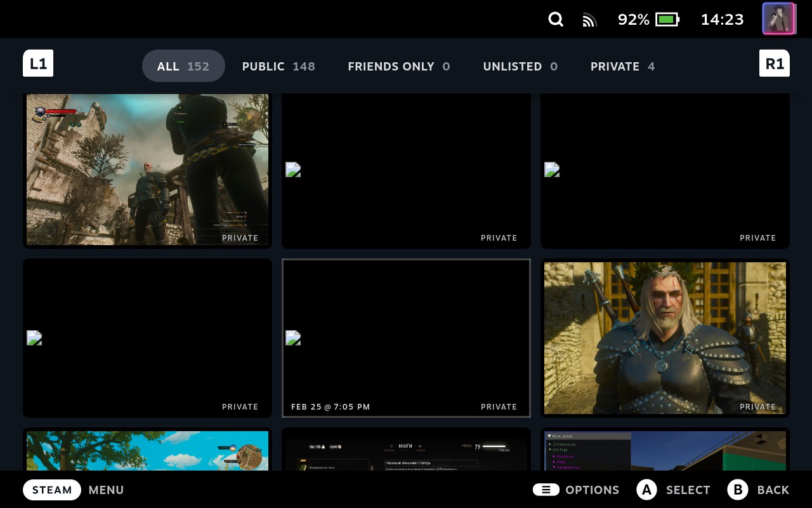Screen dimensions: 812x508
Task: Click the 'FEB 25 @ 7:05 PM' date label
Action: tap(331, 406)
